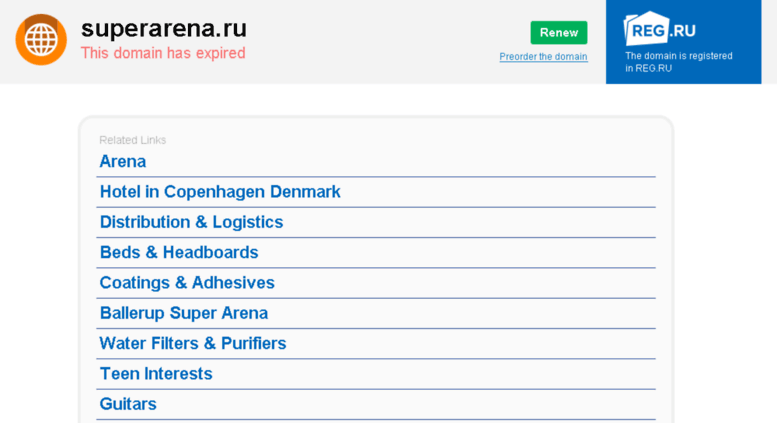Open the Teen Interests link
This screenshot has width=777, height=423.
pos(156,373)
